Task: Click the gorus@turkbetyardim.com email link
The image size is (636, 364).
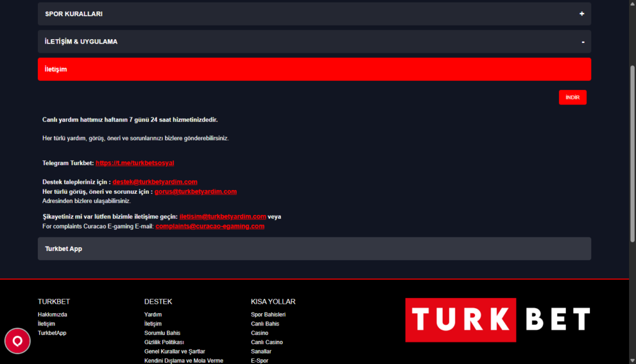Action: tap(196, 192)
